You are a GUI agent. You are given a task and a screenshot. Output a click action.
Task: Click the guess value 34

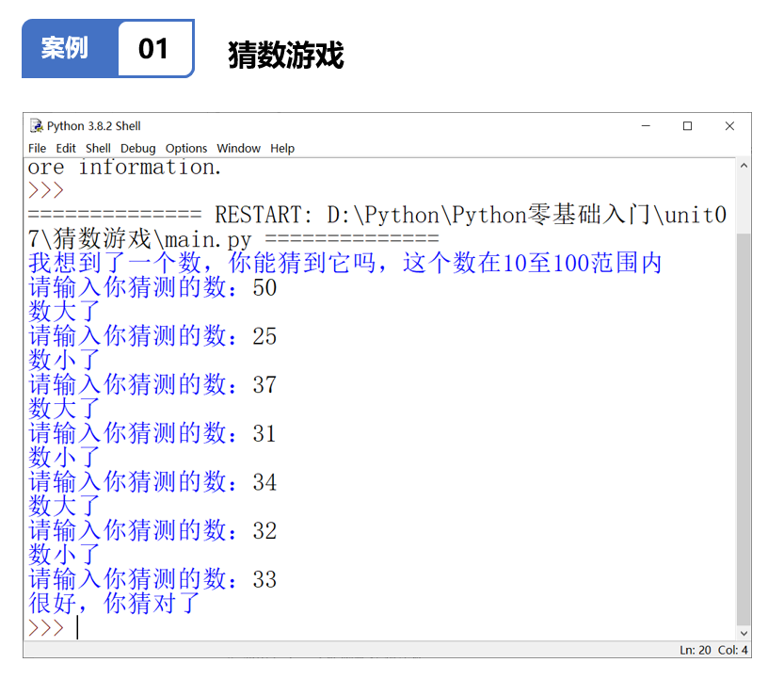264,482
